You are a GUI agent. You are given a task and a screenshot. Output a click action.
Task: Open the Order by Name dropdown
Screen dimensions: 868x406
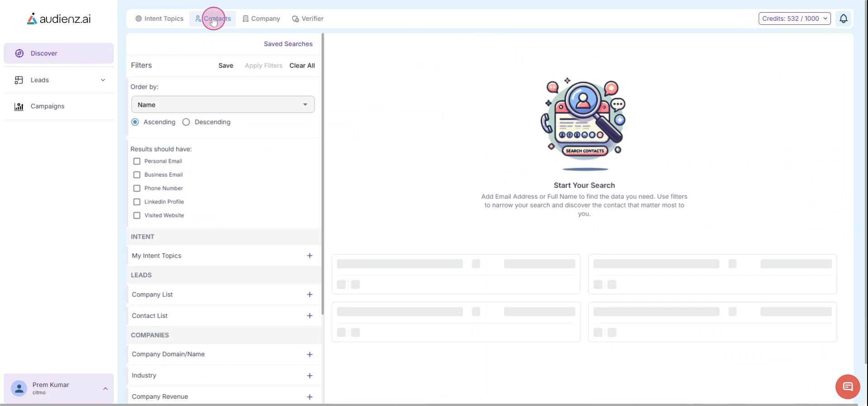click(223, 104)
